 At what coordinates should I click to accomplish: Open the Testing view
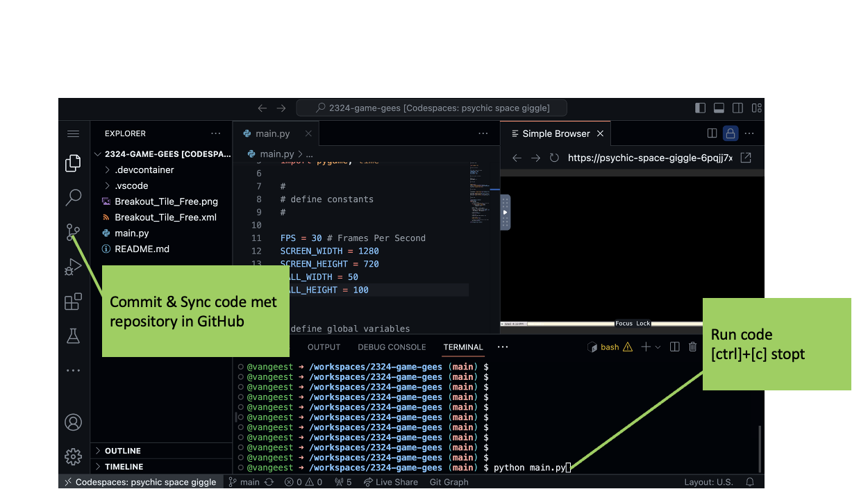[x=73, y=335]
